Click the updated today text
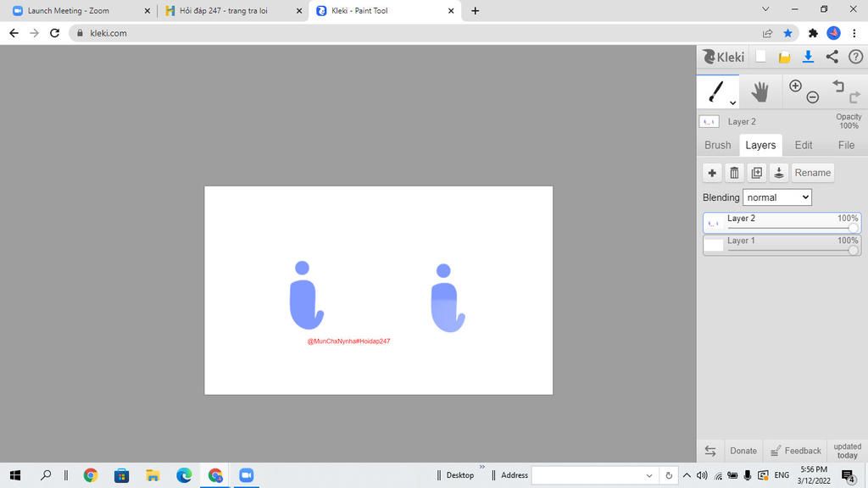The width and height of the screenshot is (868, 488). click(847, 451)
